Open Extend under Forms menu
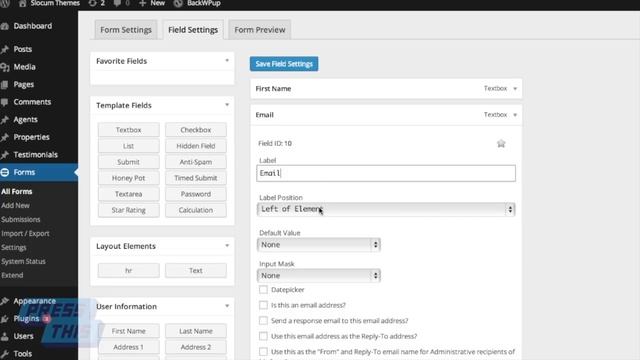This screenshot has height=360, width=640. (x=12, y=275)
